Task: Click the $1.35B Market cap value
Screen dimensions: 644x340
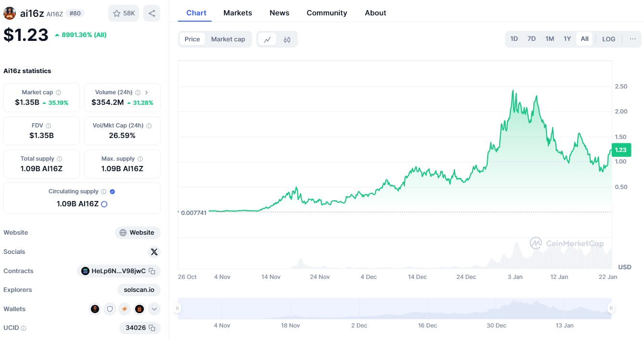Action: [27, 102]
